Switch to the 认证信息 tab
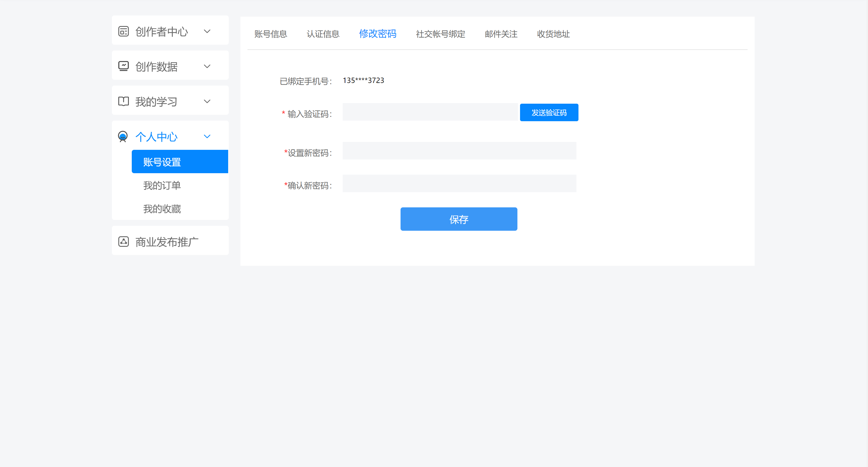868x467 pixels. (x=323, y=34)
